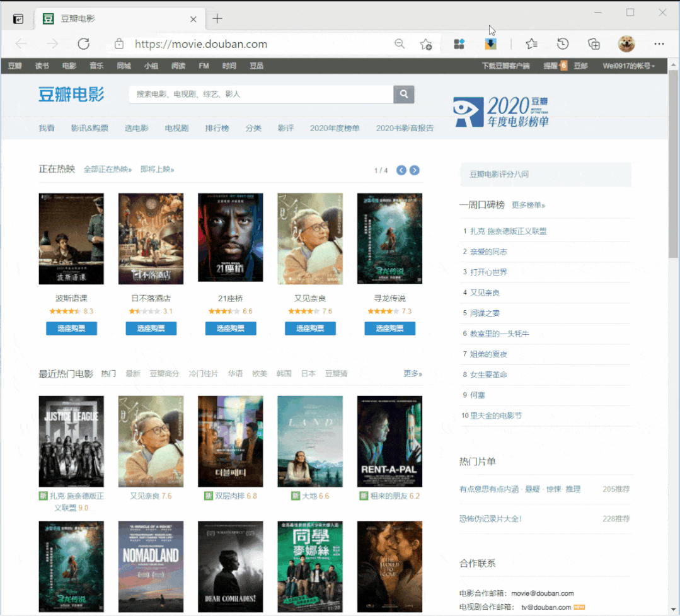Click 选座购票 button under 波斯语课
This screenshot has width=680, height=616.
[71, 328]
